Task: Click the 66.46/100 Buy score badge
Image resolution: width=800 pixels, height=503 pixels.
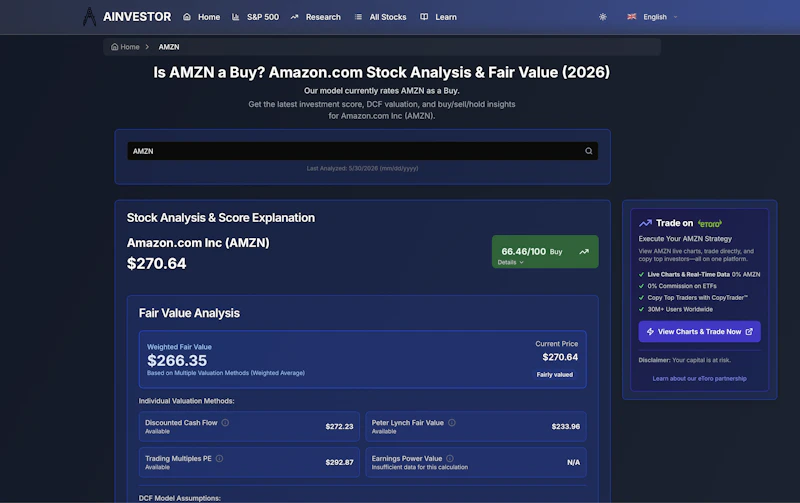Action: 545,252
